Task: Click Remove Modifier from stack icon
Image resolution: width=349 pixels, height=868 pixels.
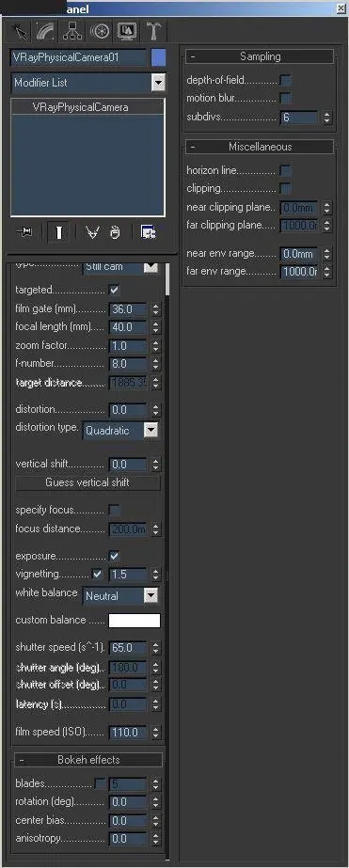Action: pyautogui.click(x=115, y=233)
